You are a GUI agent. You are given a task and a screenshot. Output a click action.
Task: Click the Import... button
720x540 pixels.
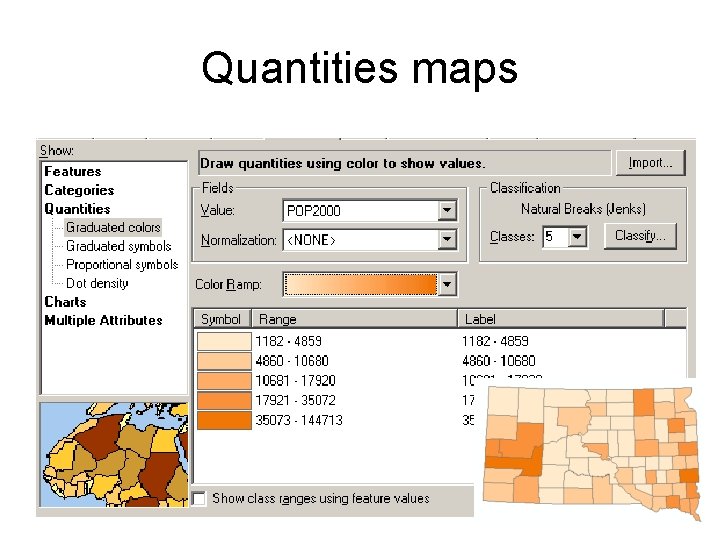[x=650, y=163]
